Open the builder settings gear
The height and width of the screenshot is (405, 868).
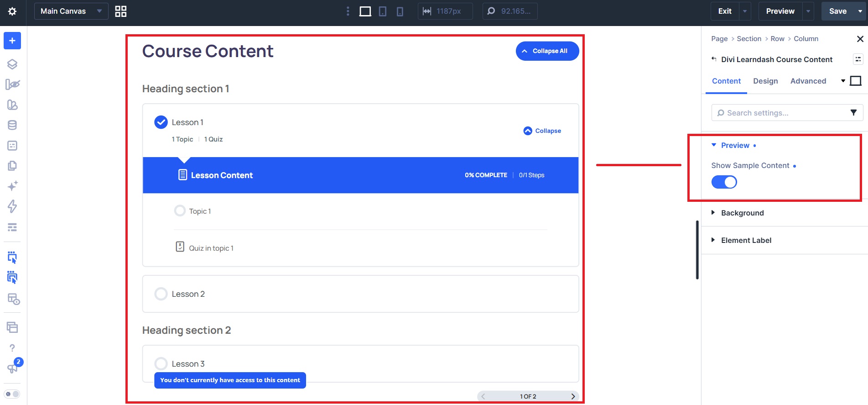pyautogui.click(x=12, y=11)
